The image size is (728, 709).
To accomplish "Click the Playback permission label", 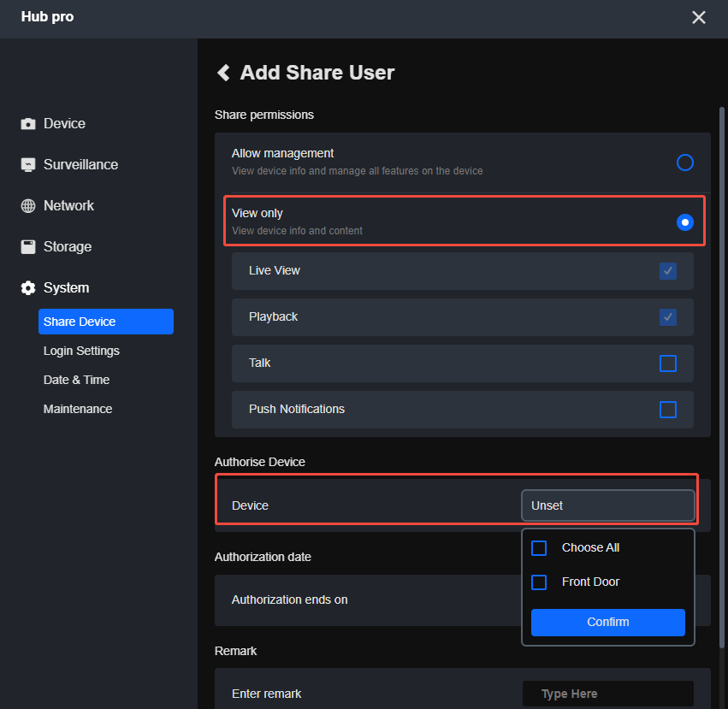I will 273,316.
